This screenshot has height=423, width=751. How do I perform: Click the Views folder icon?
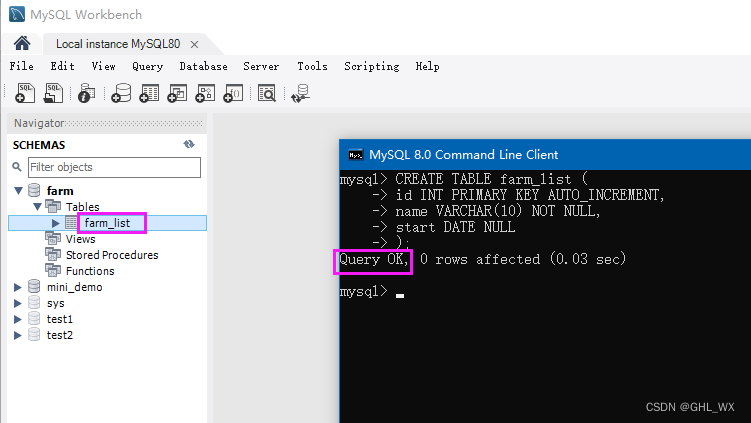tap(53, 238)
